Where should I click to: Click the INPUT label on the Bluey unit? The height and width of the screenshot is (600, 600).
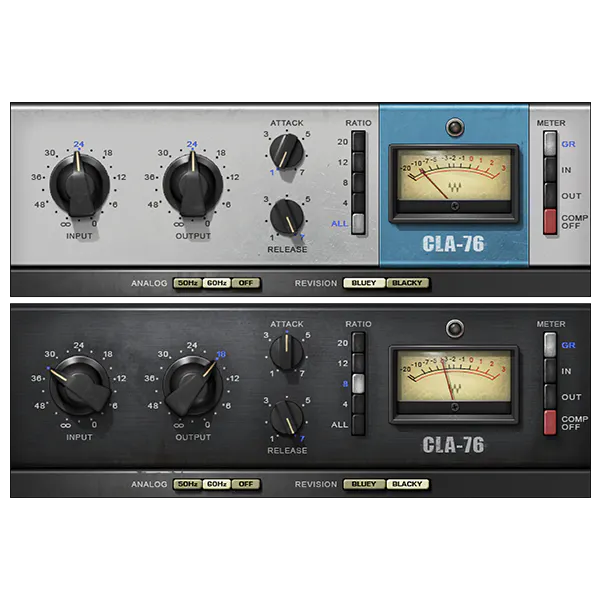click(79, 236)
